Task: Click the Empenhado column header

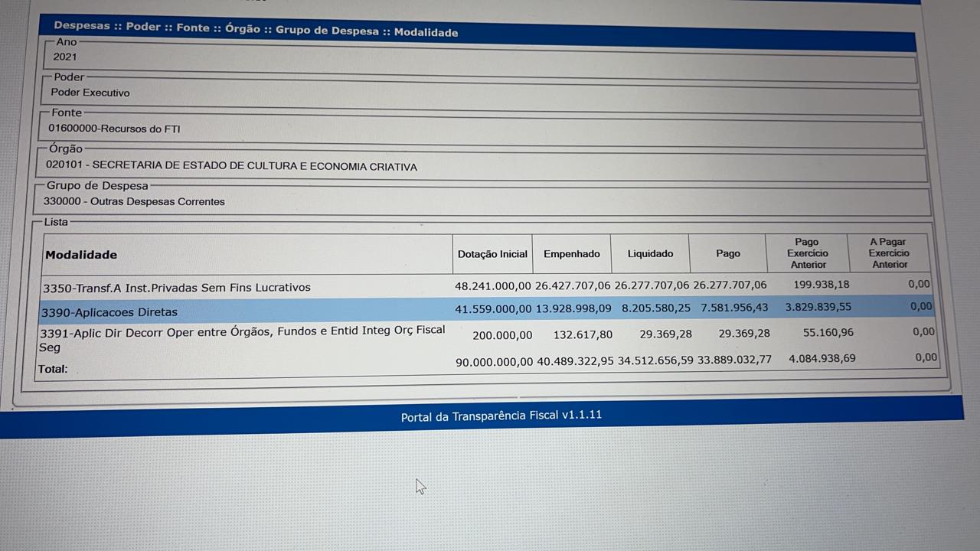Action: (x=571, y=254)
